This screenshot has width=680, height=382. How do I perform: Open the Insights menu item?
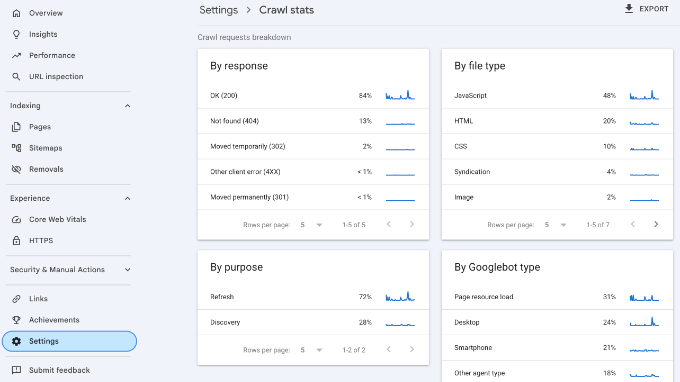tap(69, 34)
